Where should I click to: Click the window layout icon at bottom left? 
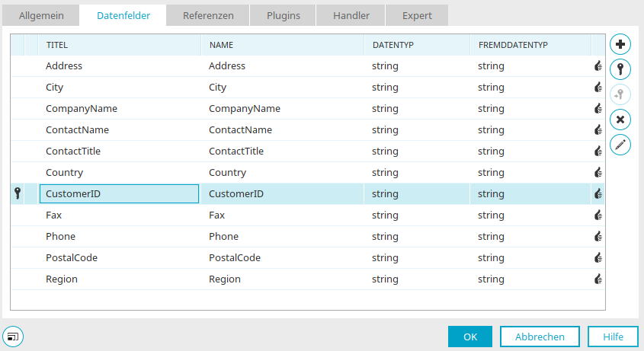click(13, 337)
